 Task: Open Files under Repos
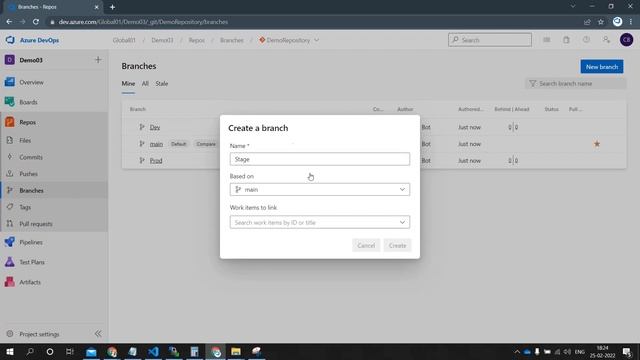(25, 140)
